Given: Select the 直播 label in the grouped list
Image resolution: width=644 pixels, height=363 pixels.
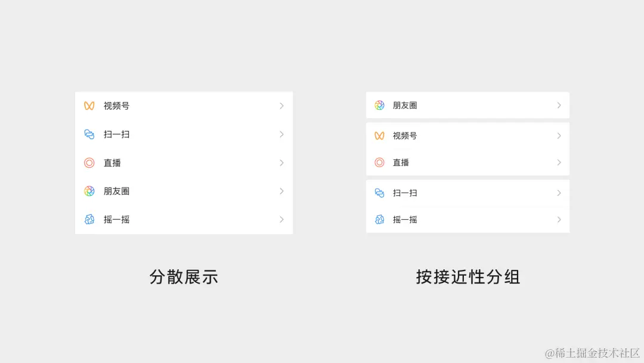Looking at the screenshot, I should pyautogui.click(x=401, y=162).
